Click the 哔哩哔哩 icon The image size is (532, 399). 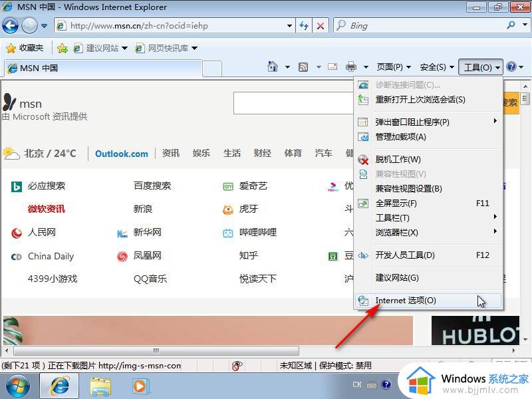(x=228, y=233)
